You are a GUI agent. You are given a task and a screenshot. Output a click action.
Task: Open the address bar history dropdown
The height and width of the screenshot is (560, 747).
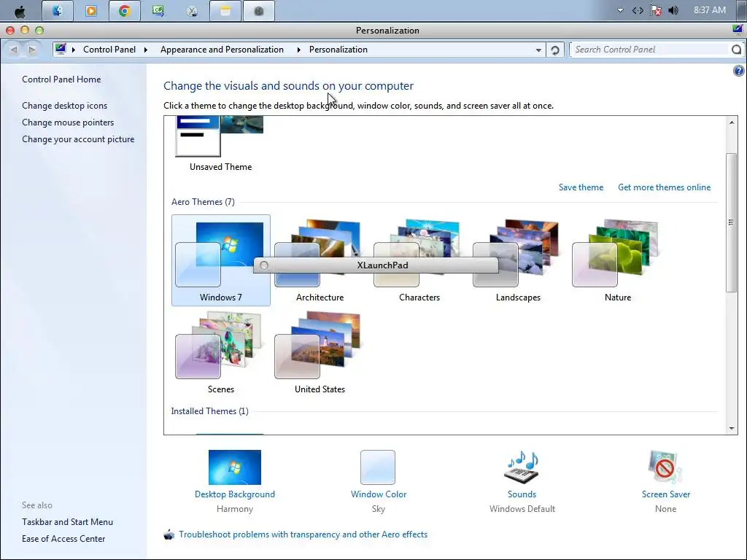coord(538,50)
